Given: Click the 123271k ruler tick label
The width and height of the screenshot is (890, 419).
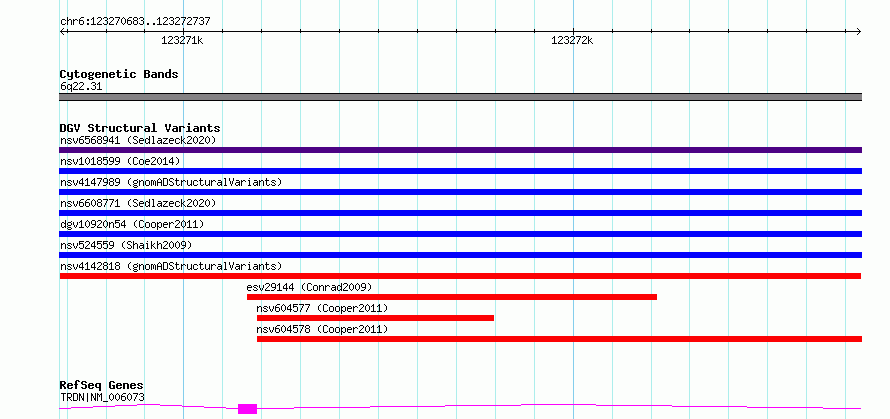Looking at the screenshot, I should pyautogui.click(x=182, y=40).
